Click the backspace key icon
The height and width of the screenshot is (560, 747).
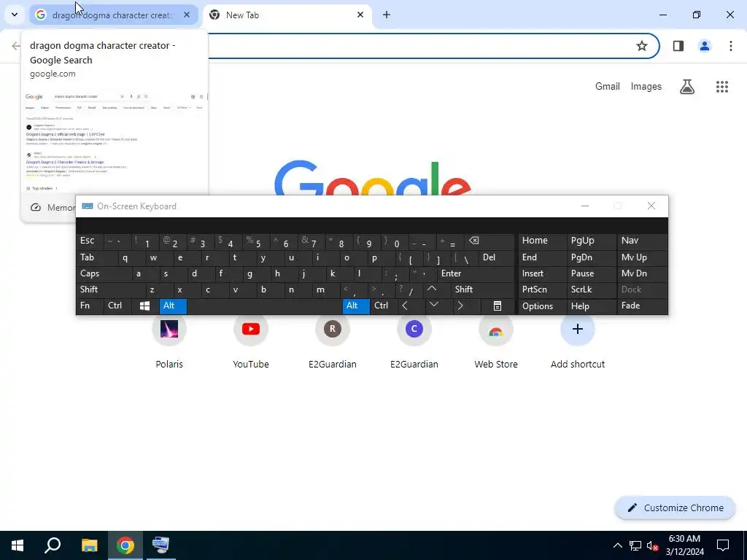click(489, 241)
